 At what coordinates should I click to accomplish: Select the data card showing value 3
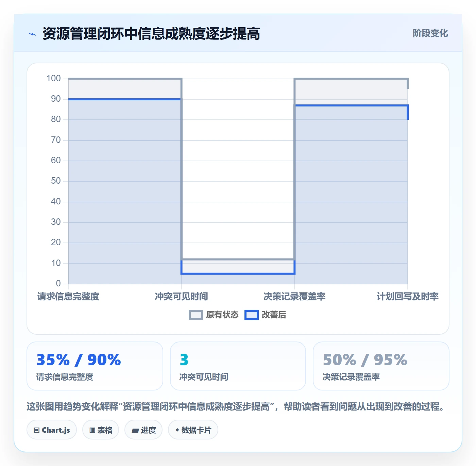click(x=238, y=366)
